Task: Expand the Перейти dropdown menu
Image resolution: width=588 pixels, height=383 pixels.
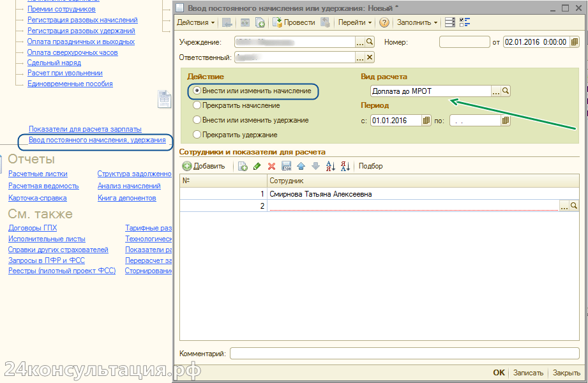Action: [355, 22]
